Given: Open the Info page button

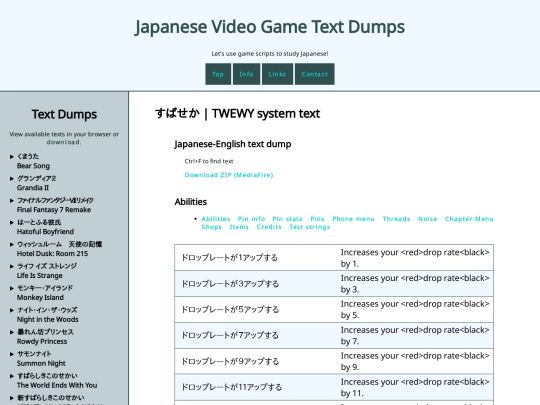Looking at the screenshot, I should (246, 74).
